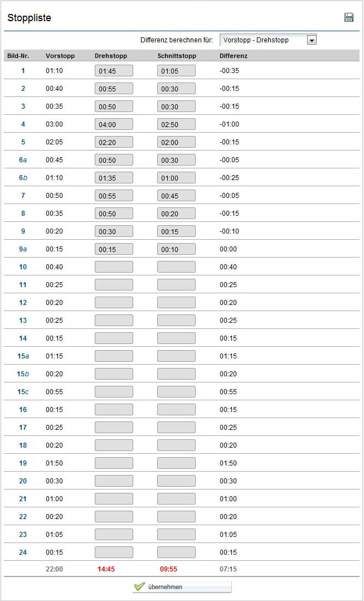This screenshot has width=364, height=601.
Task: Edit Drehstopp field for Bild 6b
Action: point(114,178)
